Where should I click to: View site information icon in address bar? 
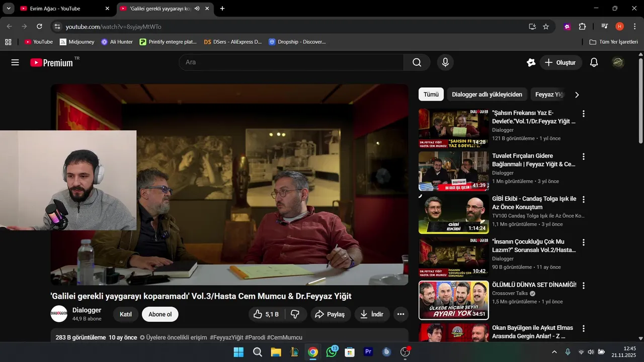tap(57, 27)
